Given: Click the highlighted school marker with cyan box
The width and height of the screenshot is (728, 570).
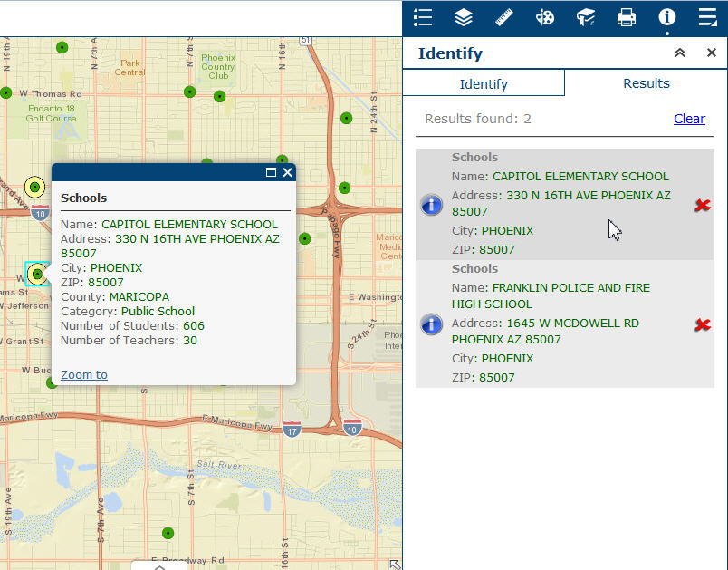Looking at the screenshot, I should [x=37, y=274].
